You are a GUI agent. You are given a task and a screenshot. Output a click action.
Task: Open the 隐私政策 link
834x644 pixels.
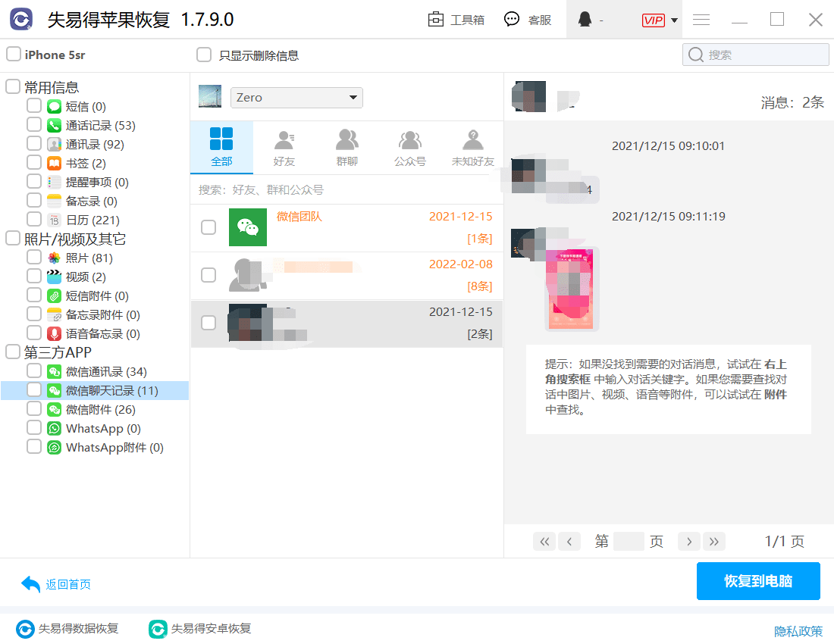(798, 631)
